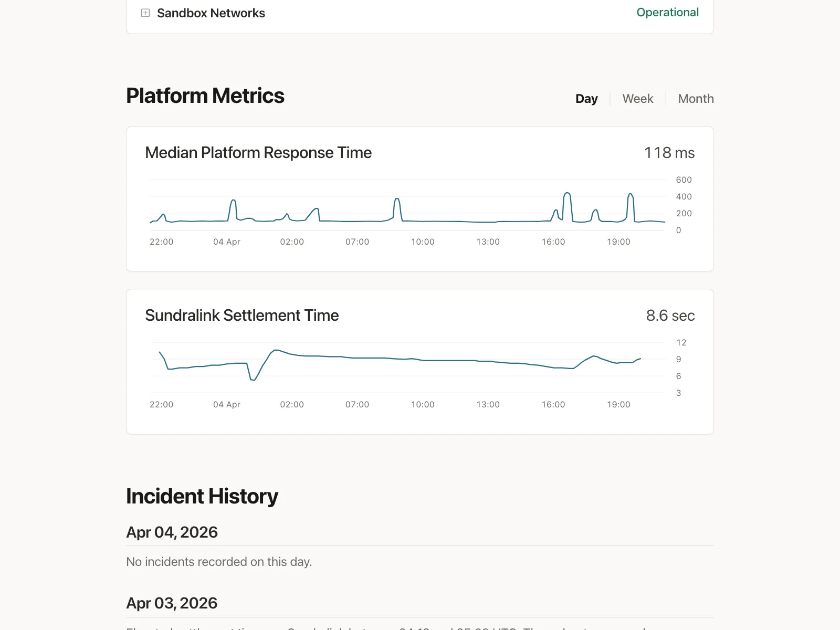Click the Apr 04, 2026 date heading
Viewport: 840px width, 630px height.
(172, 532)
